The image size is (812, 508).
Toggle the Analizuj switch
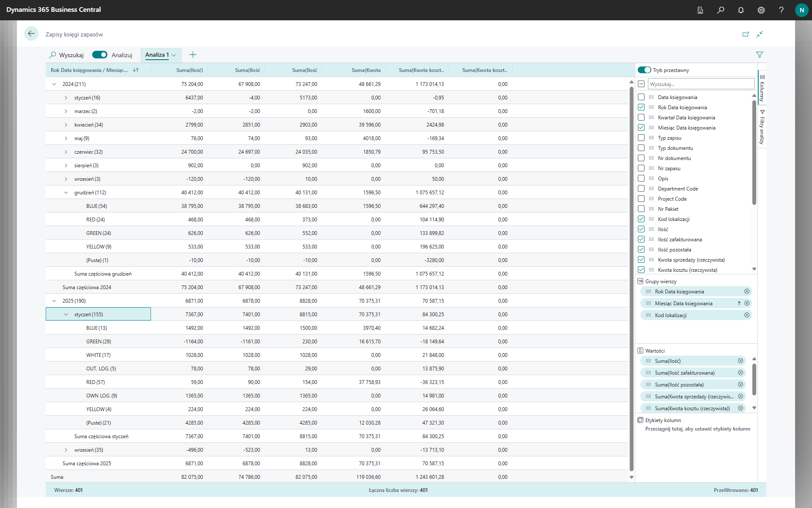100,55
